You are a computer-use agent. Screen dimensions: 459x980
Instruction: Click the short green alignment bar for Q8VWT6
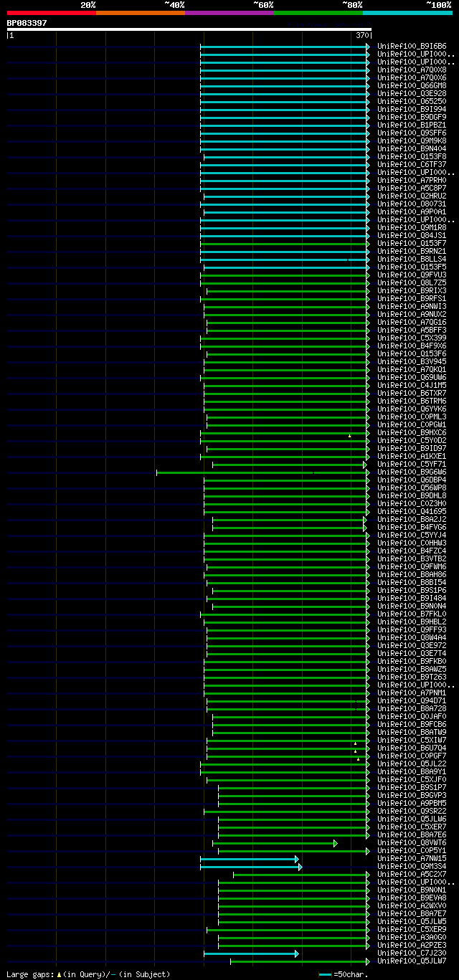[x=275, y=843]
